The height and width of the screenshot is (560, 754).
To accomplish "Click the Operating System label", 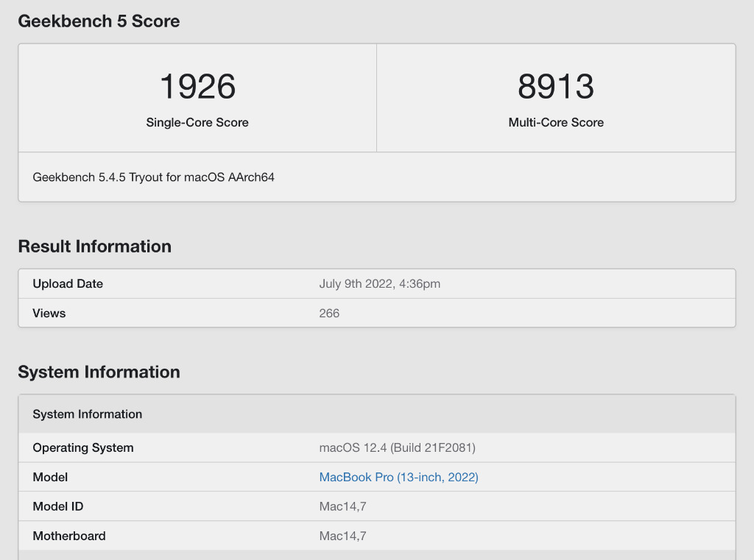I will click(83, 448).
